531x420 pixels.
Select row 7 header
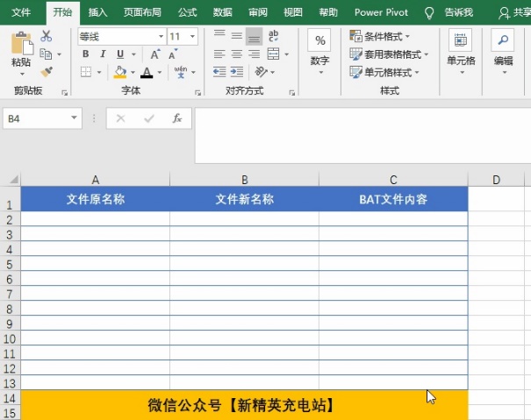[x=10, y=294]
